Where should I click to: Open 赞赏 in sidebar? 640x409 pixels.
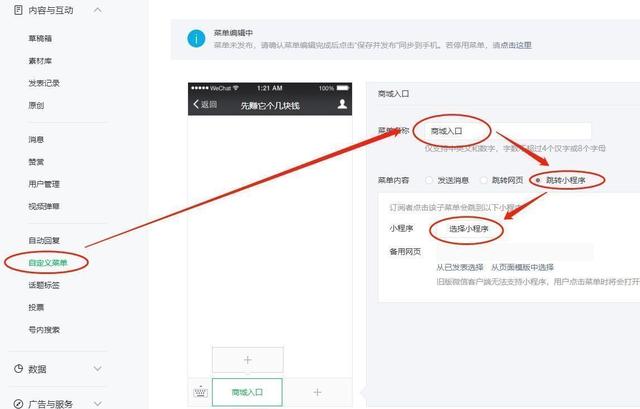pyautogui.click(x=36, y=162)
